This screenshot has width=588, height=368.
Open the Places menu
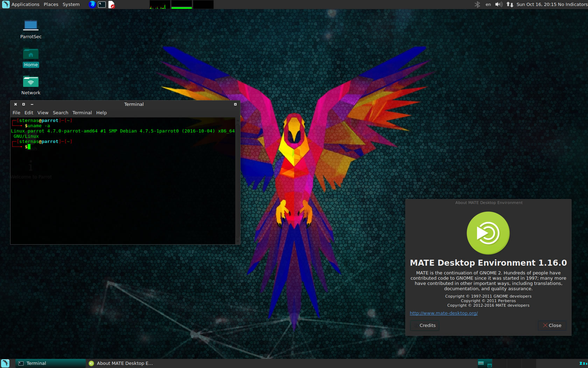point(51,5)
